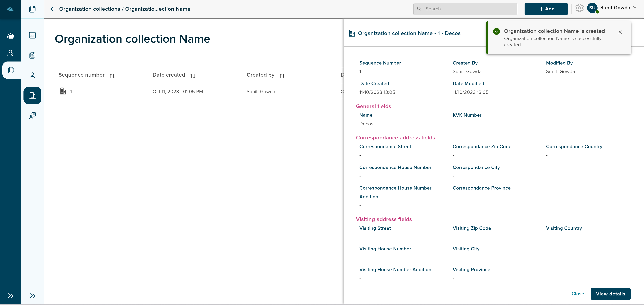Viewport: 644px width, 305px height.
Task: Open Sunil Gowda account dropdown
Action: pos(635,8)
